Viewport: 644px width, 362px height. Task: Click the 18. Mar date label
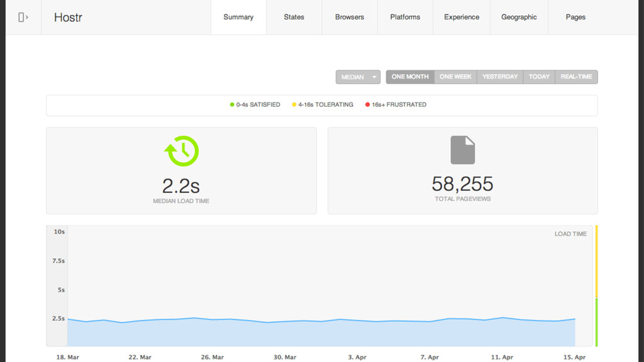[68, 358]
